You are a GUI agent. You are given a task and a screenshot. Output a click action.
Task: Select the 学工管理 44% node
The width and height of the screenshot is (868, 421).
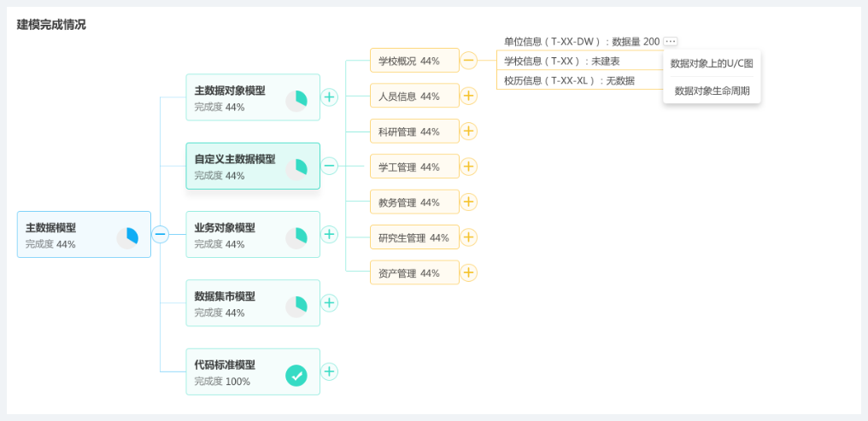(414, 167)
